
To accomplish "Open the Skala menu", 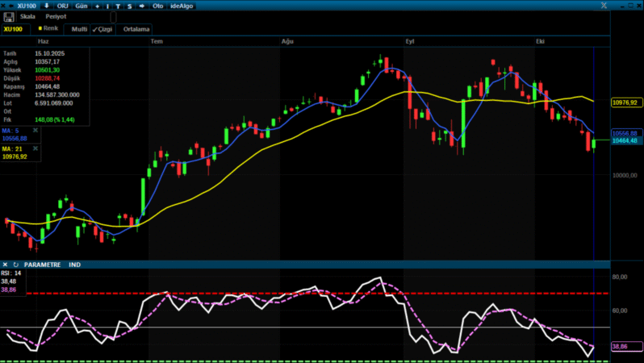I will (x=27, y=16).
